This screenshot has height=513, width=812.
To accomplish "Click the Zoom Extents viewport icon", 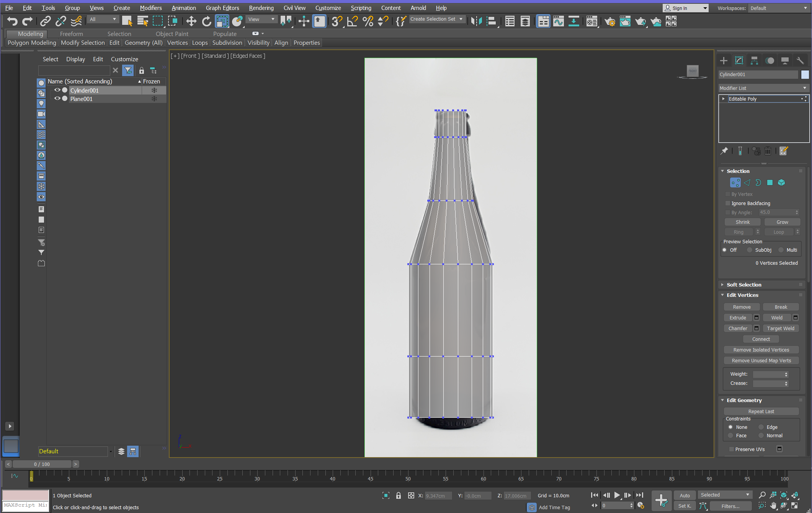I will click(784, 495).
